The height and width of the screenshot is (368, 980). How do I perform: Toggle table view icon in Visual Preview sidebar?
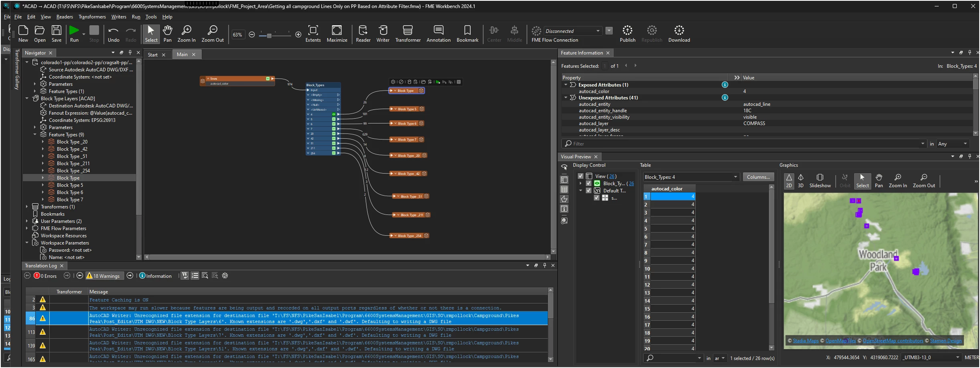(x=564, y=190)
